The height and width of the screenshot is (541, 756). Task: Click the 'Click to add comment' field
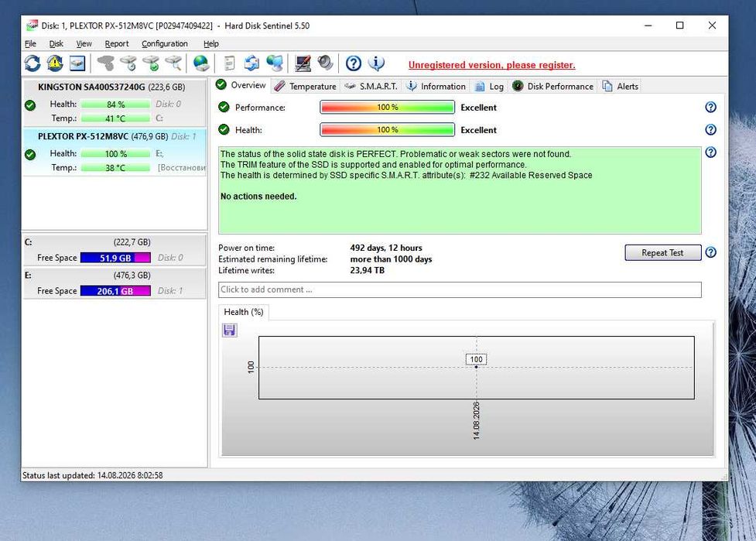(x=460, y=289)
